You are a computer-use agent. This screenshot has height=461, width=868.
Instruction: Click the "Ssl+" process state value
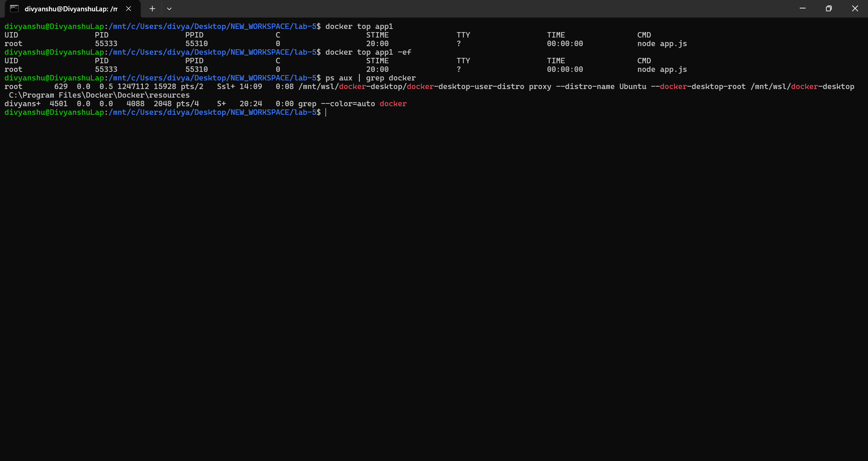(226, 87)
